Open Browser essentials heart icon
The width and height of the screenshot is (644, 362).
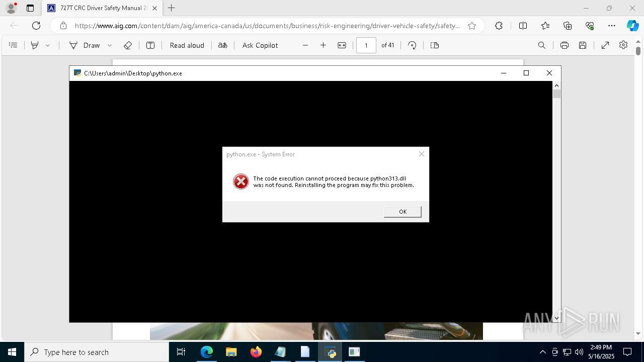[x=590, y=26]
